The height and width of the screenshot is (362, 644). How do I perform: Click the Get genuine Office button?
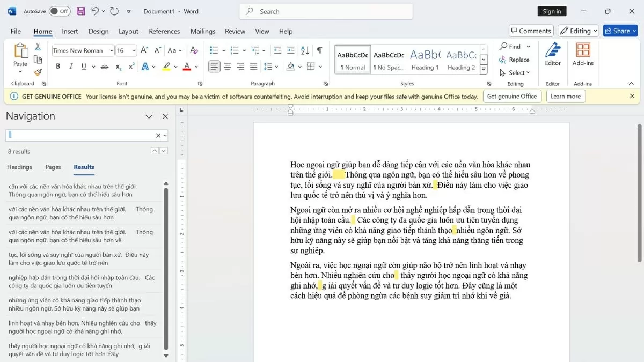tap(511, 97)
